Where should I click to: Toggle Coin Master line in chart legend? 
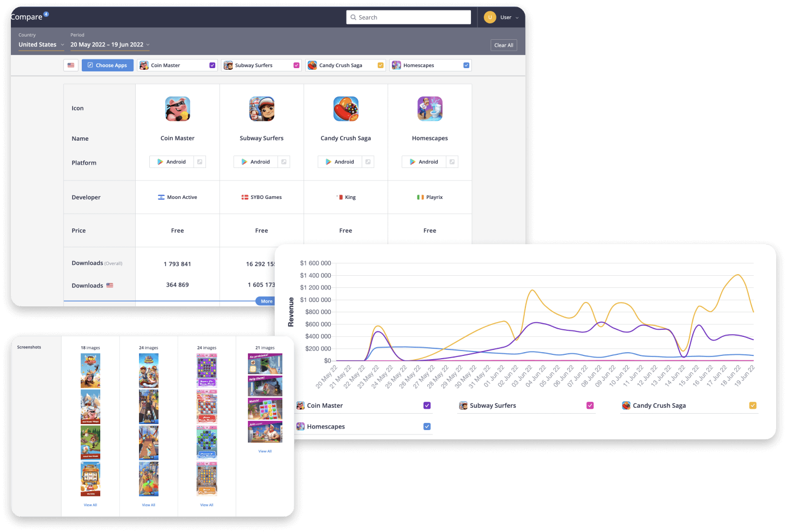pyautogui.click(x=427, y=406)
